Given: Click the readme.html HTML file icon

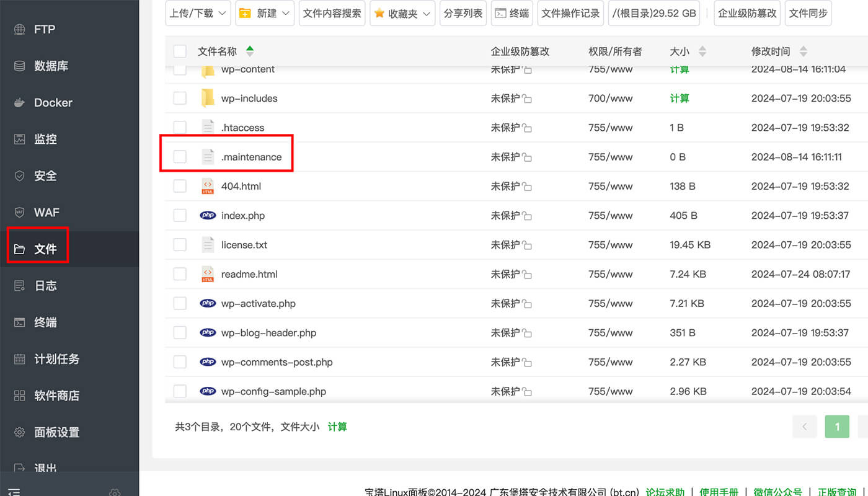Looking at the screenshot, I should click(x=208, y=274).
